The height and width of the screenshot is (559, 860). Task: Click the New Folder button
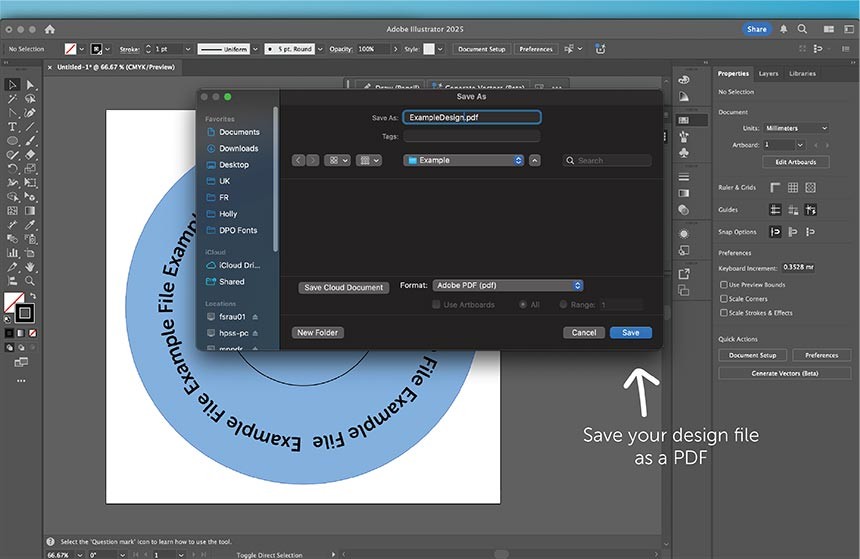(x=318, y=332)
